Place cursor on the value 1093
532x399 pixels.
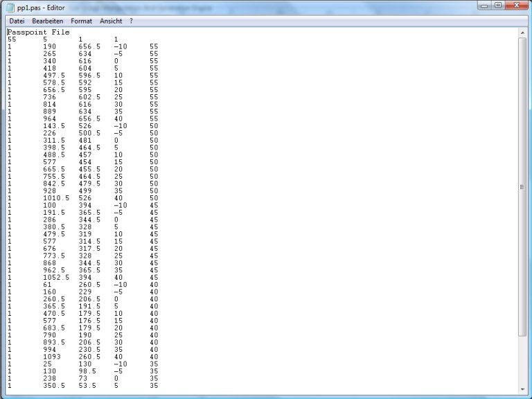click(x=53, y=357)
